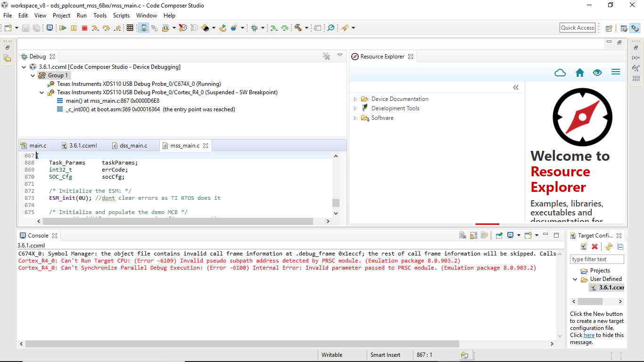
Task: Click the flashlight search toolbar icon
Action: pyautogui.click(x=345, y=28)
